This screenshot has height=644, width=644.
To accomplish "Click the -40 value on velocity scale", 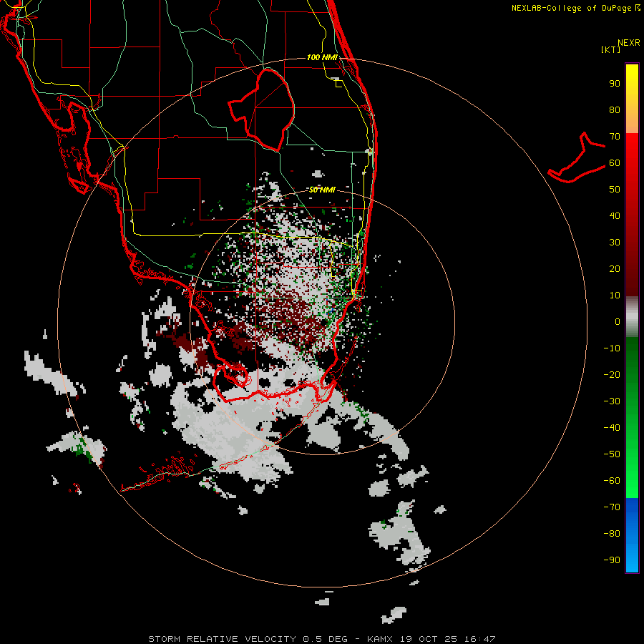I will tap(612, 428).
